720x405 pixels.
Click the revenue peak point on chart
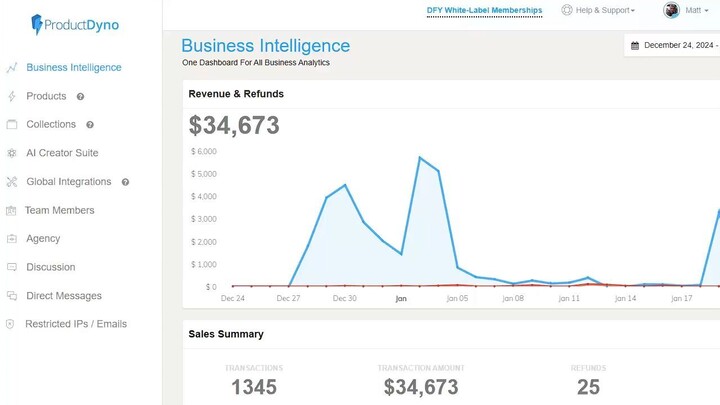coord(420,158)
